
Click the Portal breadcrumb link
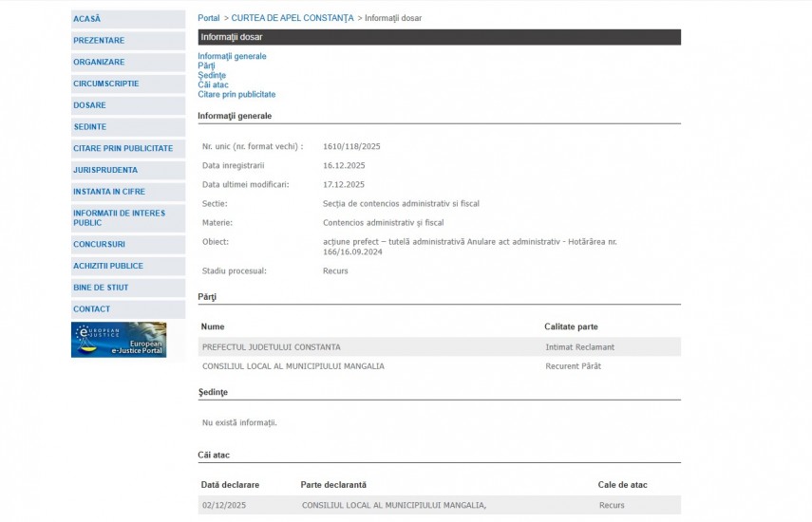208,18
